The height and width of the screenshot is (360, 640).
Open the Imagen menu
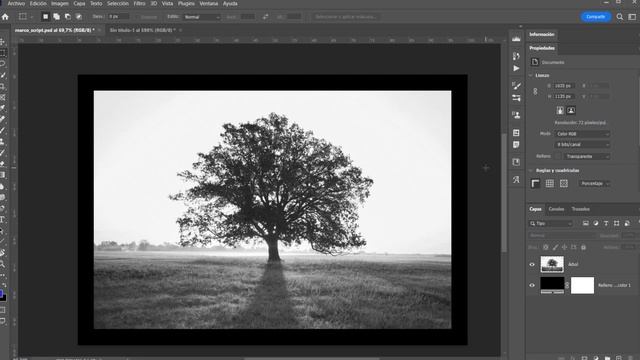click(60, 4)
